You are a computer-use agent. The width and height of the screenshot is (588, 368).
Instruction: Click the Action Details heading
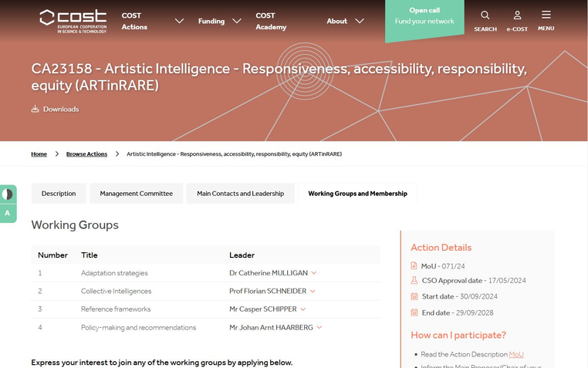click(441, 248)
